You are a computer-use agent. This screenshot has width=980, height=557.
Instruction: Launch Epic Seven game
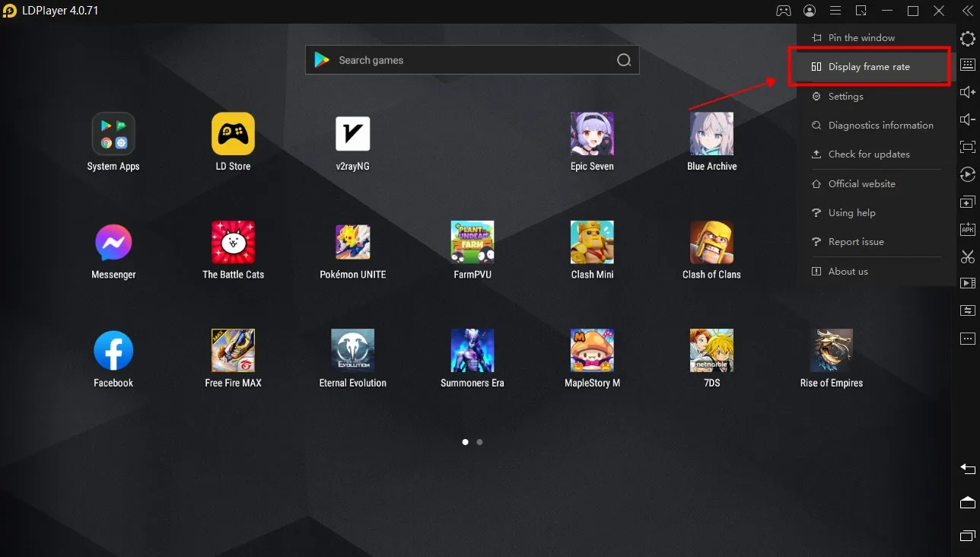tap(592, 134)
